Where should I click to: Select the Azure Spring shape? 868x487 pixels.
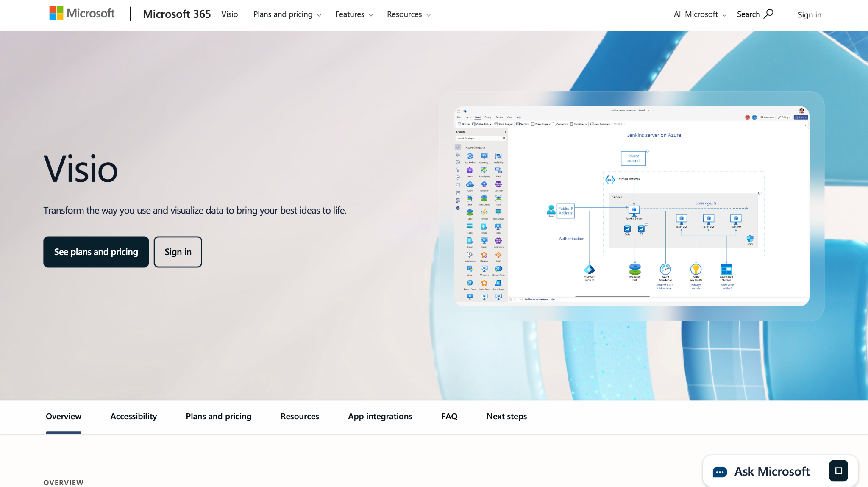(484, 171)
